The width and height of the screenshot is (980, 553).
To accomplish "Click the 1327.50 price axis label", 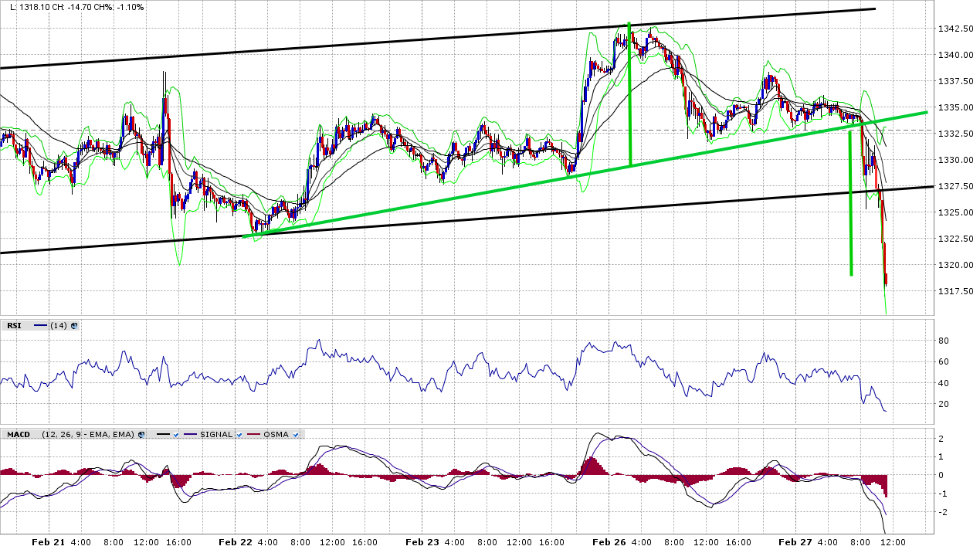I will 955,186.
